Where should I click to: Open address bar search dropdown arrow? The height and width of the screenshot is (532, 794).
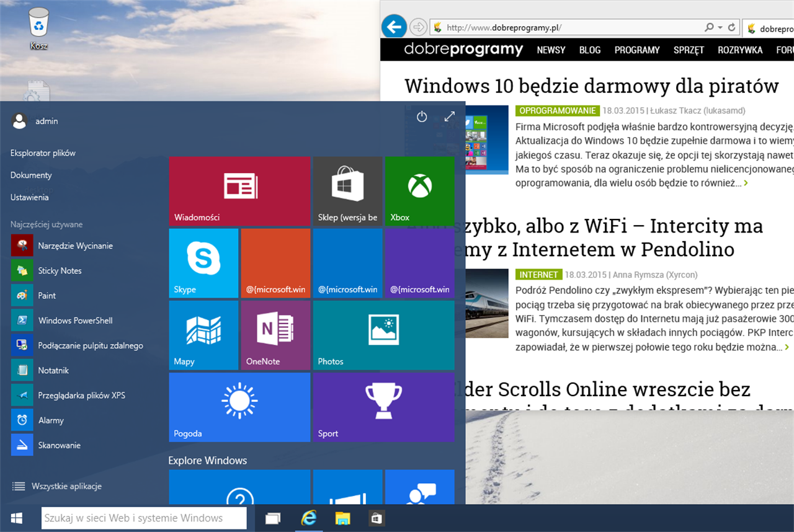pos(720,28)
